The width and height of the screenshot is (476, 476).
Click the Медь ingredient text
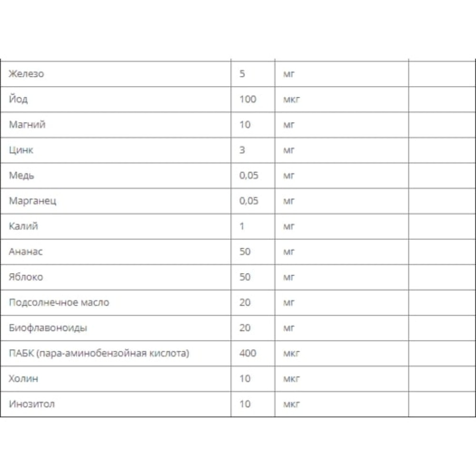point(21,176)
